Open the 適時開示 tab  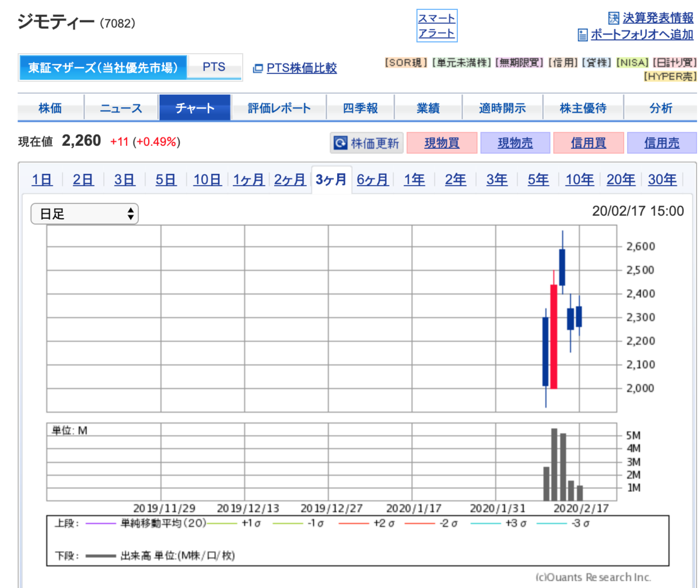[502, 108]
